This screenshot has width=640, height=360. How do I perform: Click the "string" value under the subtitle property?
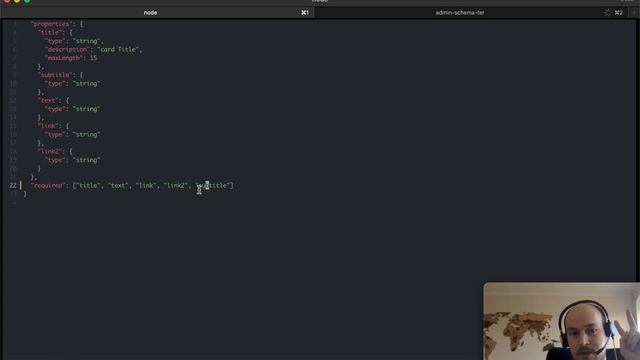click(87, 84)
